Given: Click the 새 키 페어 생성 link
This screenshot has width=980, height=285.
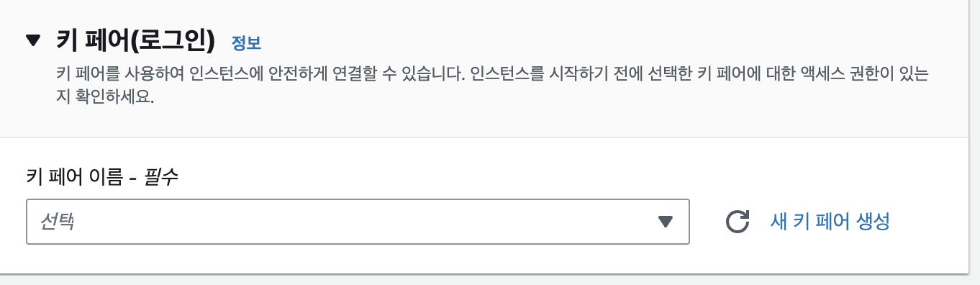Looking at the screenshot, I should 830,221.
